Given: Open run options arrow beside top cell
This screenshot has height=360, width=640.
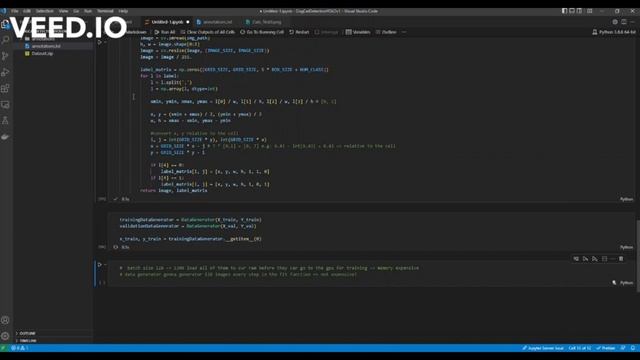Looking at the screenshot, I should pos(105,42).
